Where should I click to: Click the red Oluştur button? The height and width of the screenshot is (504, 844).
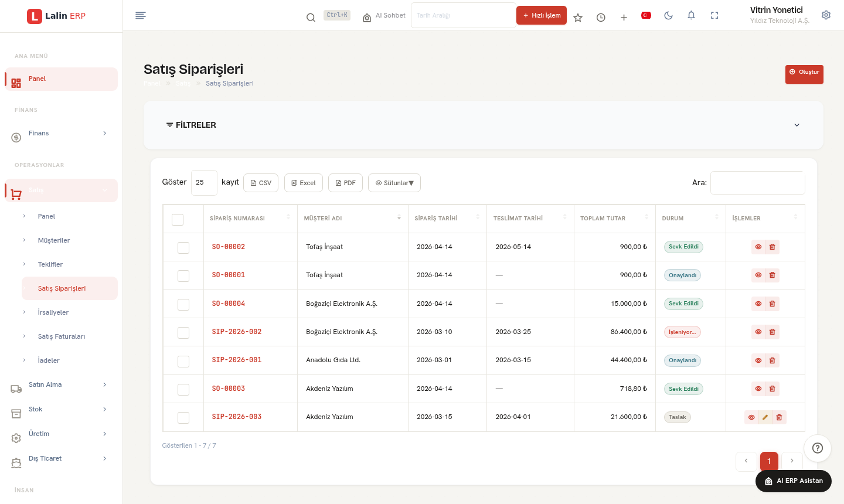804,74
